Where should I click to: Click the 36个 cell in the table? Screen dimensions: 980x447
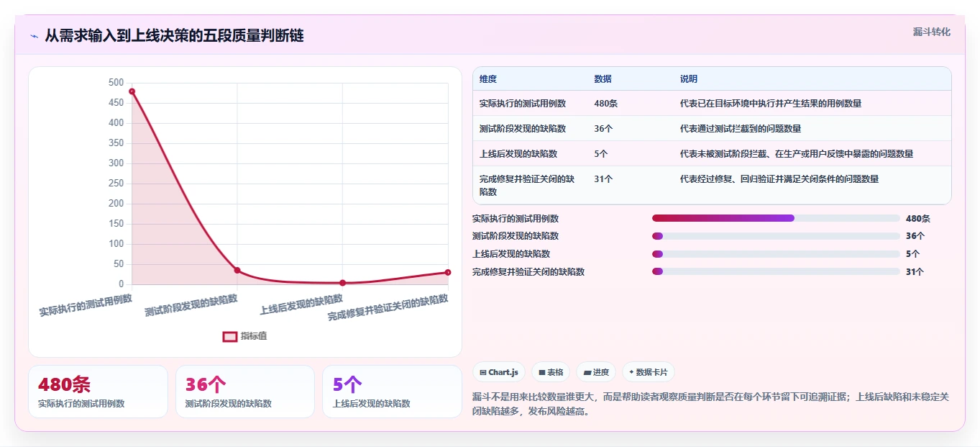[x=604, y=129]
